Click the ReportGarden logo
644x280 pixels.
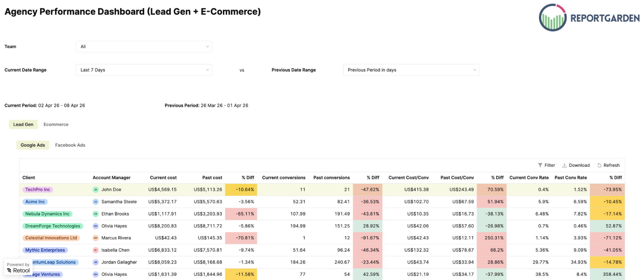[589, 18]
